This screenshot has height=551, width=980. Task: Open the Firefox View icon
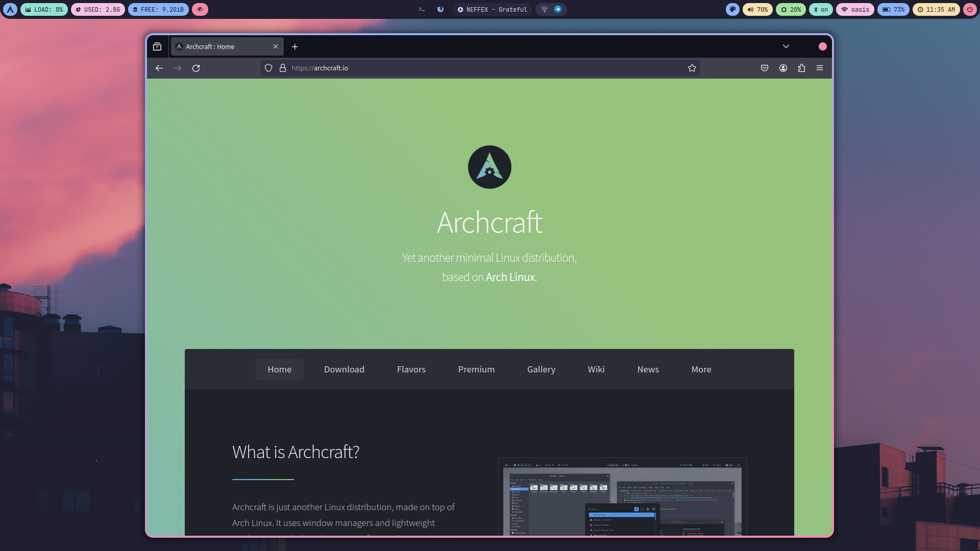(157, 46)
